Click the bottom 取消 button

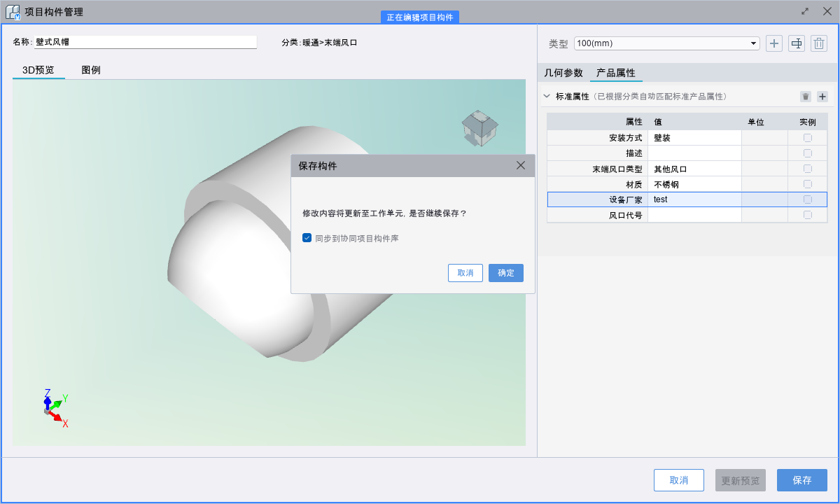point(679,480)
